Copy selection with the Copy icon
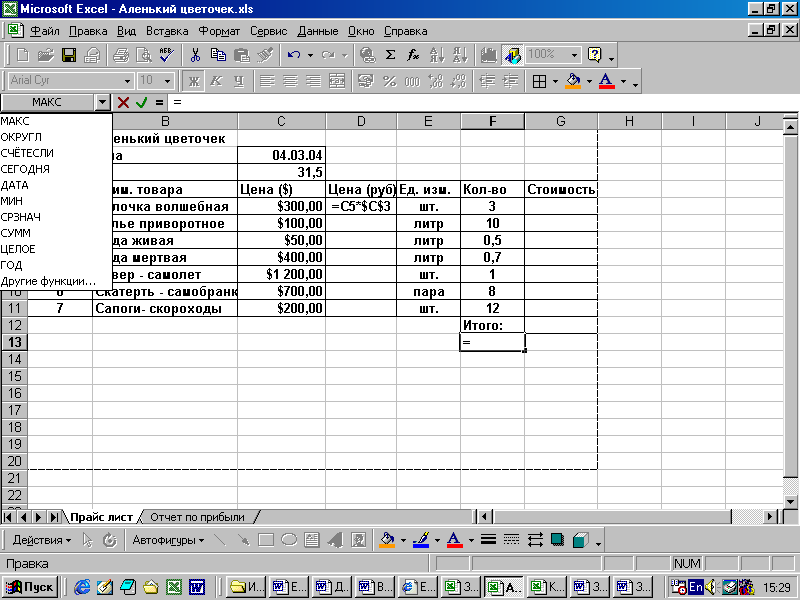 click(218, 55)
